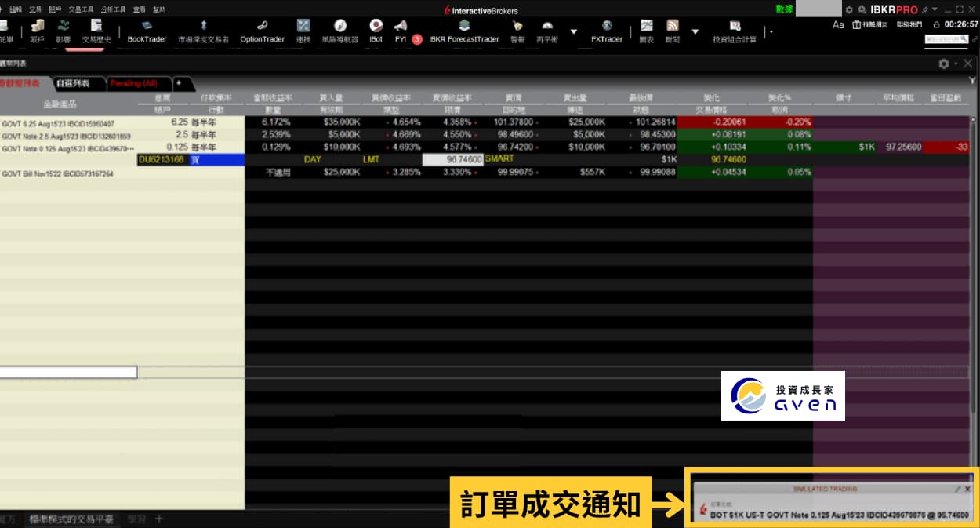Select 標準模式的交易平臺 bottom tab
Screen dimensions: 980x528
(x=71, y=519)
